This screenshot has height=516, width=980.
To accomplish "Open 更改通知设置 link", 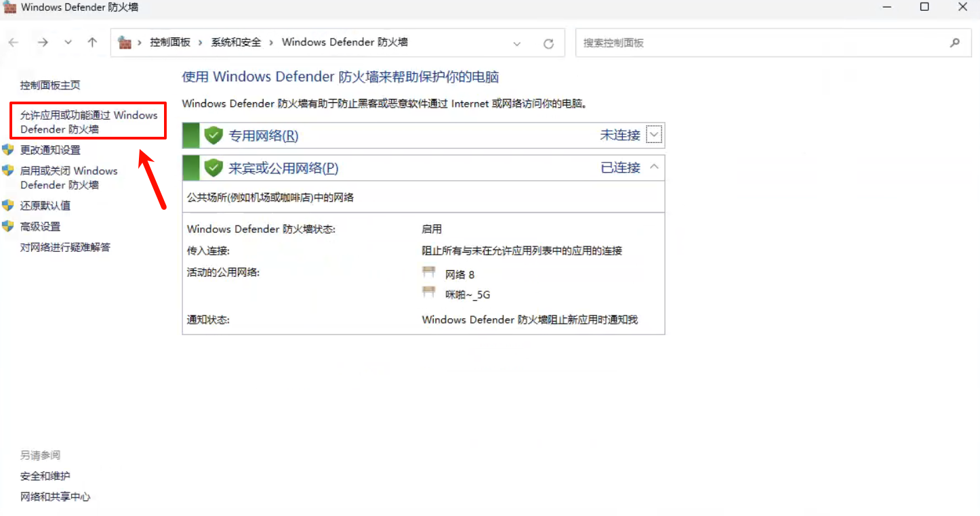I will 50,150.
